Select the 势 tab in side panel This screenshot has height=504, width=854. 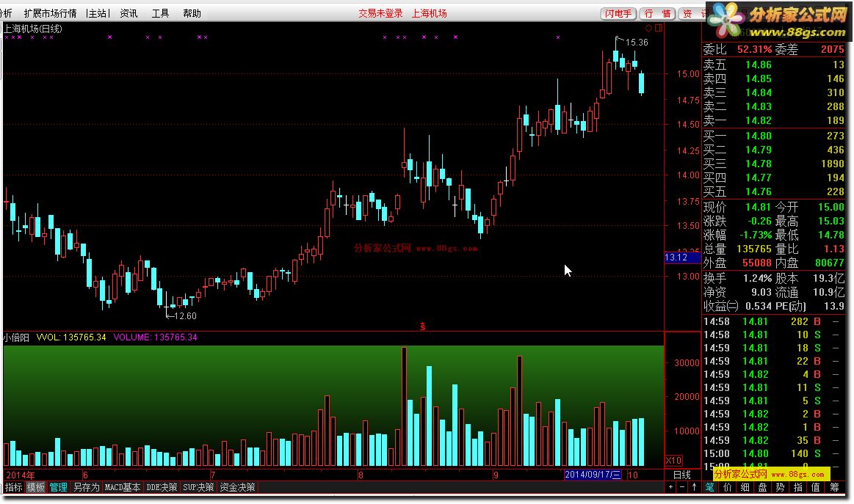pos(780,487)
